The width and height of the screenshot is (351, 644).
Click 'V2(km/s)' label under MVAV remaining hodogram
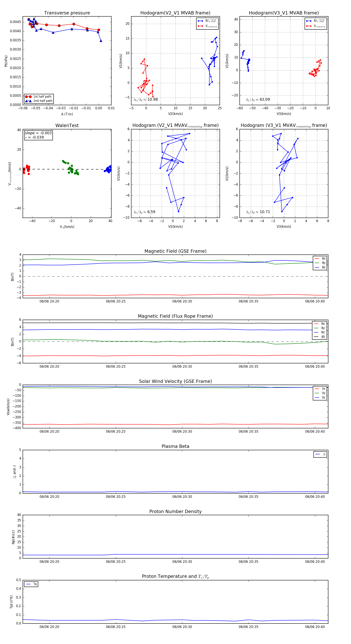tap(175, 227)
